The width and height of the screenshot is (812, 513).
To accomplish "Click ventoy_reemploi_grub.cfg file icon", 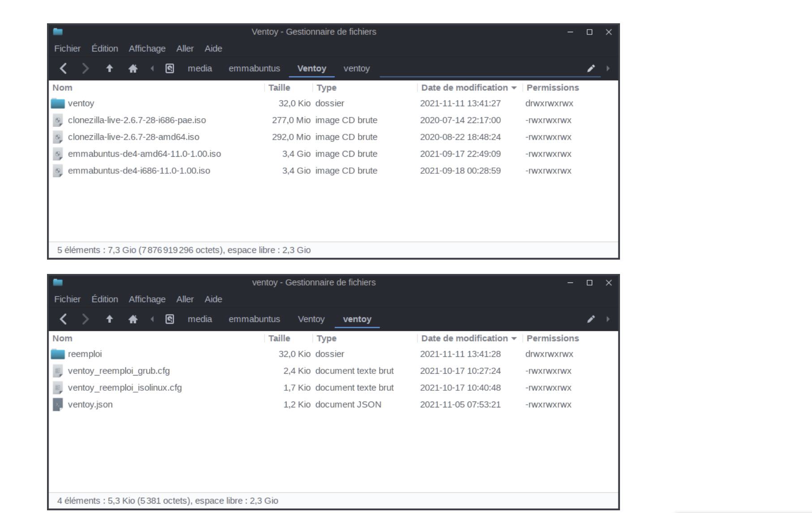I will [x=58, y=371].
